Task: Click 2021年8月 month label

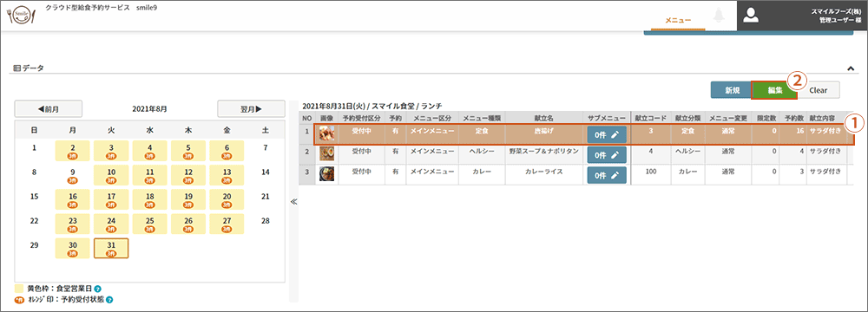Action: pos(149,109)
